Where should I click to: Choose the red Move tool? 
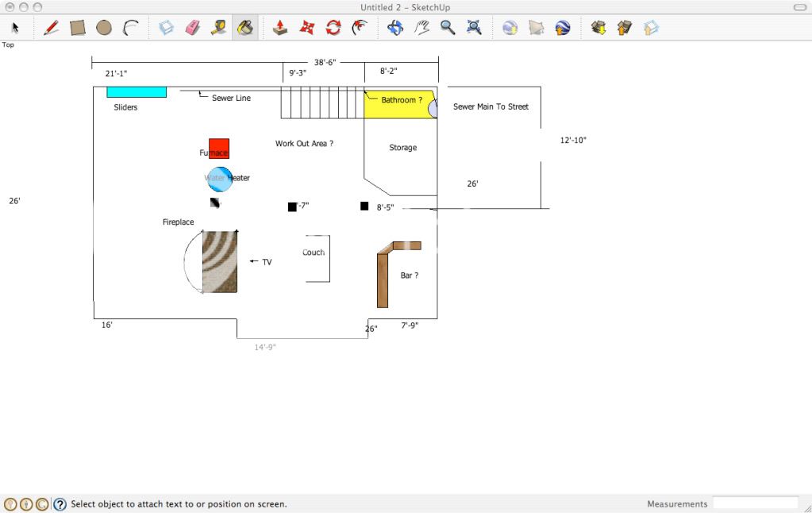point(306,28)
